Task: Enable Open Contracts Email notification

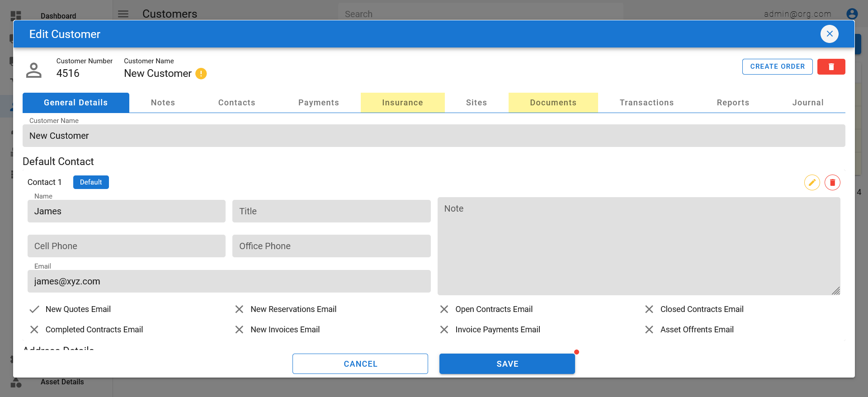Action: [444, 309]
